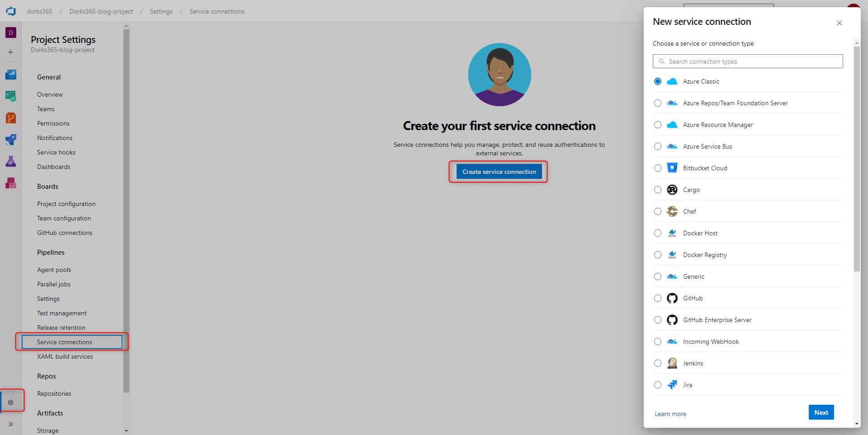868x435 pixels.
Task: Open Test management settings
Action: (62, 313)
